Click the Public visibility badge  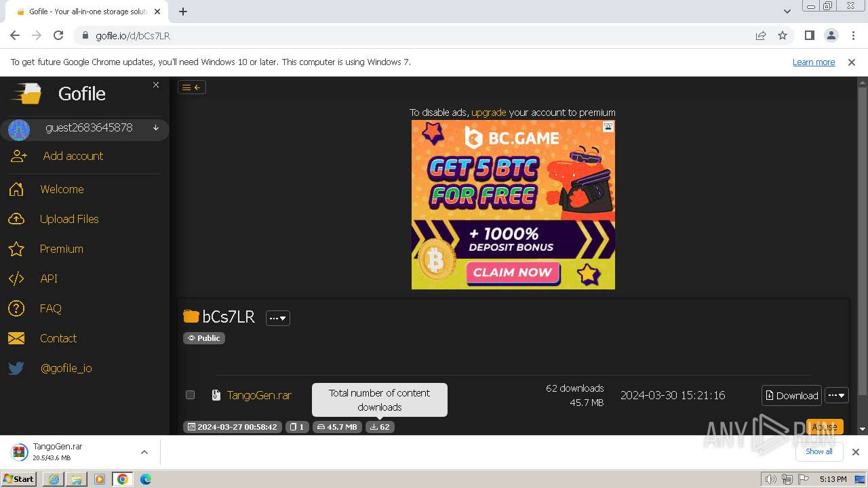(204, 338)
